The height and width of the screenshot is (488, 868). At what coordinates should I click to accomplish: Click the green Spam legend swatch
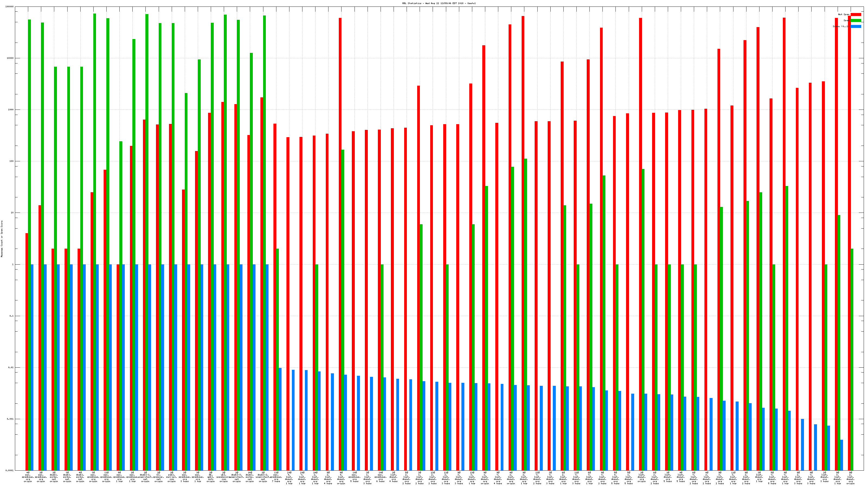click(x=856, y=21)
